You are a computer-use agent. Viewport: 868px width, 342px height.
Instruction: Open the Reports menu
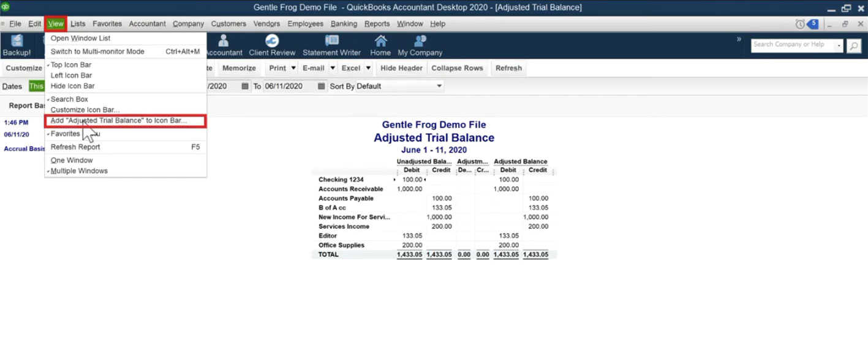point(377,24)
